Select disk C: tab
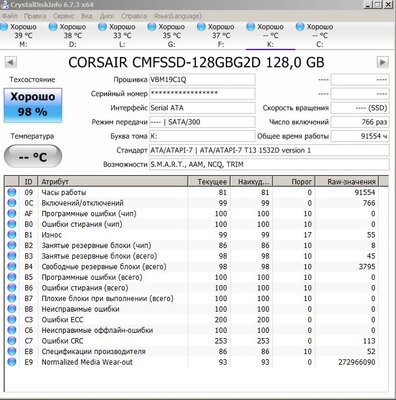Image resolution: width=396 pixels, height=400 pixels. click(x=319, y=35)
